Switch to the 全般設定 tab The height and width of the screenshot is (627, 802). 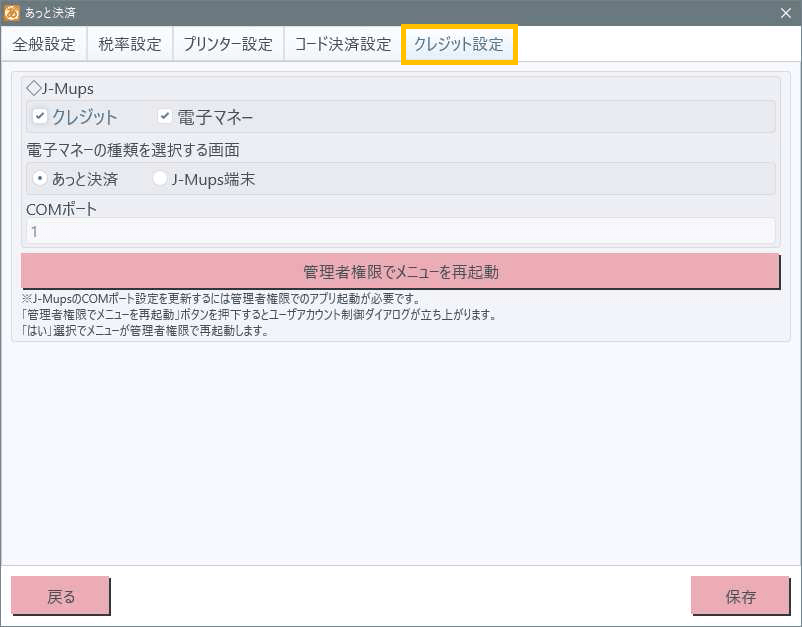coord(44,45)
